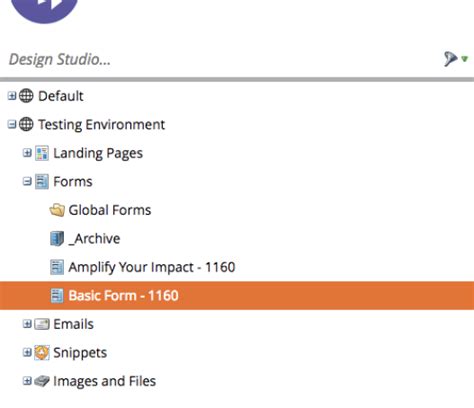Open the tree filter funnel icon
The width and height of the screenshot is (474, 408).
click(x=450, y=59)
